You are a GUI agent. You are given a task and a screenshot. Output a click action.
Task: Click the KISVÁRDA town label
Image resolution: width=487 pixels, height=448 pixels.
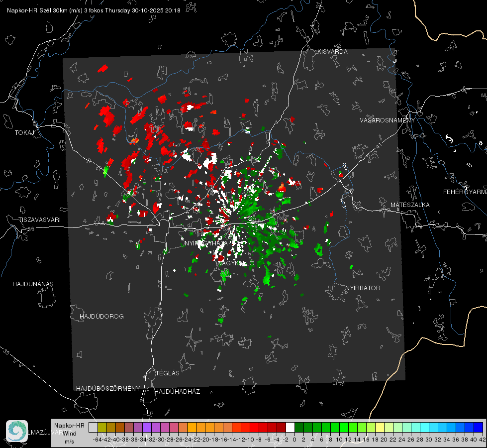pyautogui.click(x=332, y=52)
